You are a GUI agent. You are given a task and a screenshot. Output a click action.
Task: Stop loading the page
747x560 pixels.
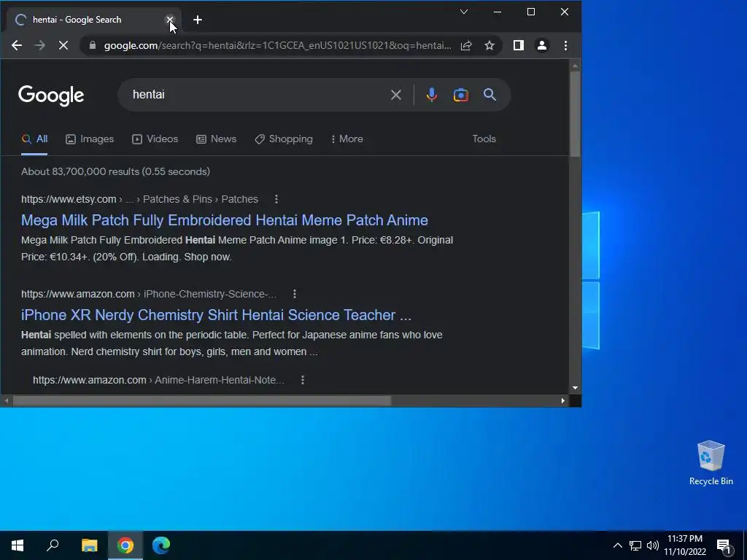pos(63,45)
